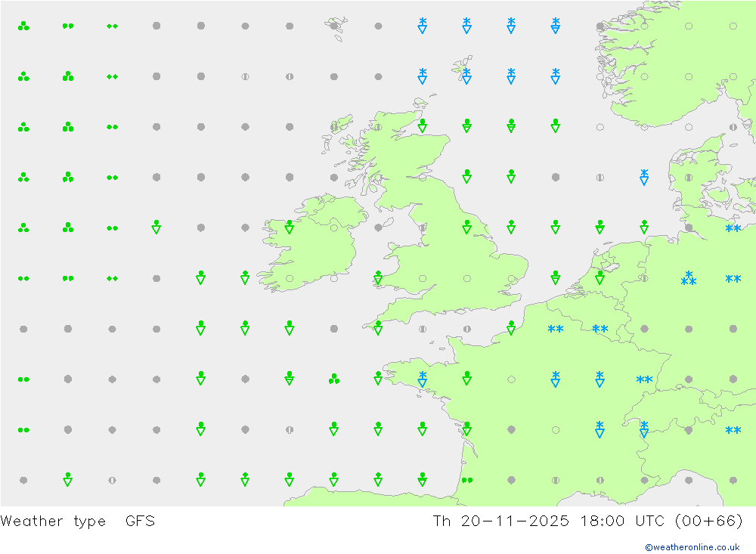Open the weatheronline.co.uk copyright link
The height and width of the screenshot is (554, 756).
coord(692,547)
